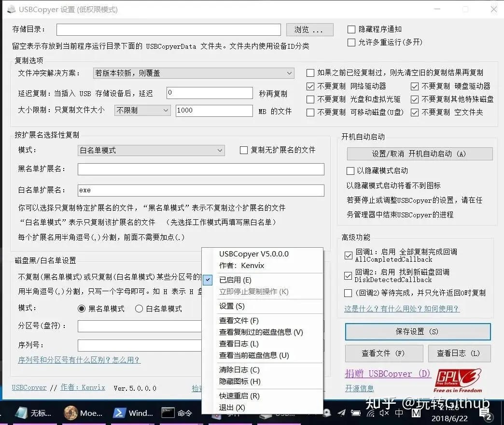Open the Moe... taskbar app

pyautogui.click(x=84, y=413)
